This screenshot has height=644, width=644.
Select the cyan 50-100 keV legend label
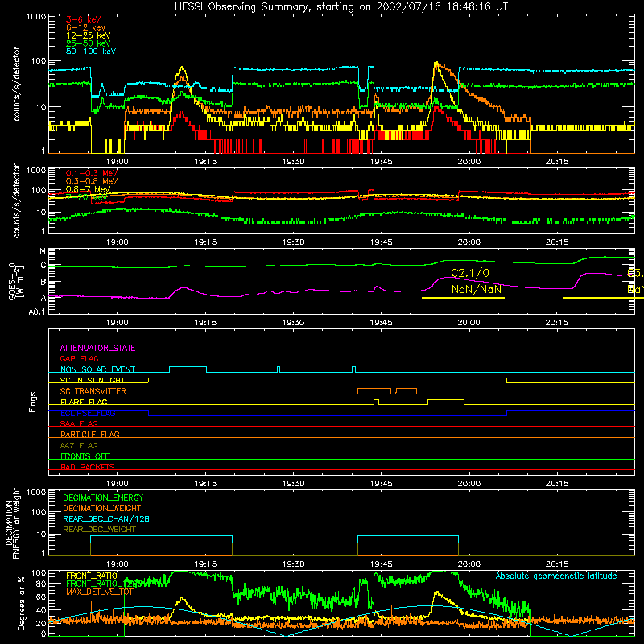tap(91, 52)
